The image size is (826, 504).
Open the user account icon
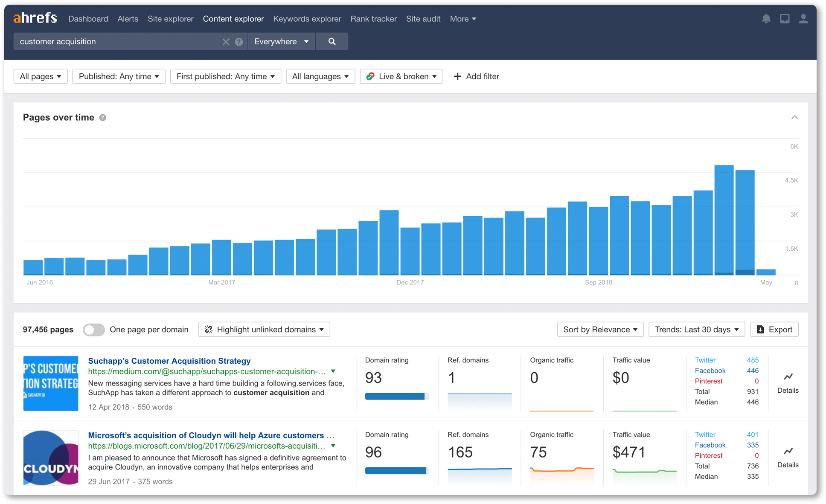click(803, 19)
